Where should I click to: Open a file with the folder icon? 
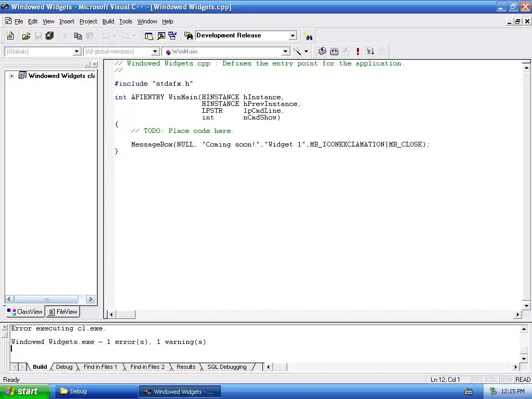26,36
